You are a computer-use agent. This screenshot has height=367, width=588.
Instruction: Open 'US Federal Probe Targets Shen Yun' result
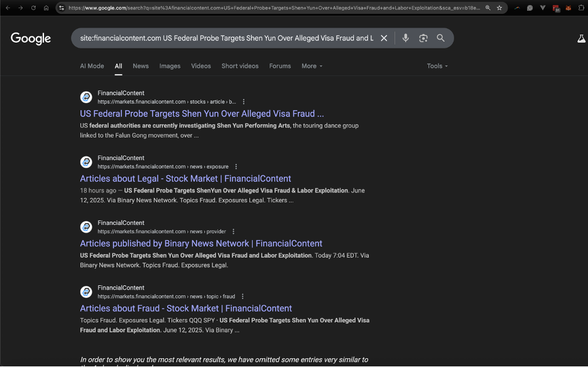[x=202, y=114]
